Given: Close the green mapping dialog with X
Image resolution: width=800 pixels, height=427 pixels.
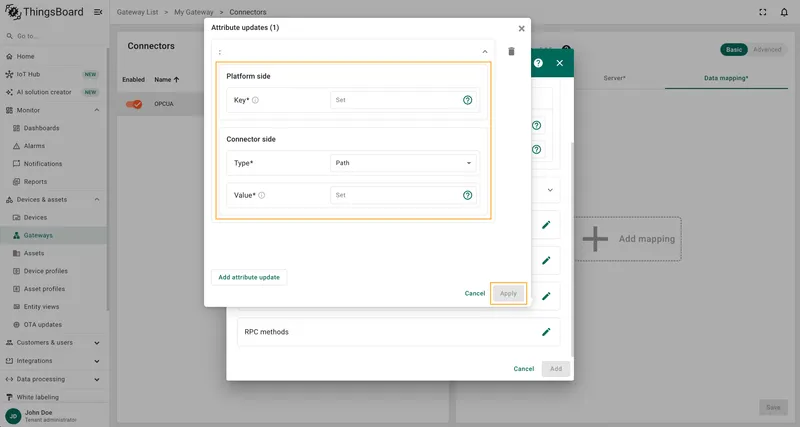Looking at the screenshot, I should (560, 63).
